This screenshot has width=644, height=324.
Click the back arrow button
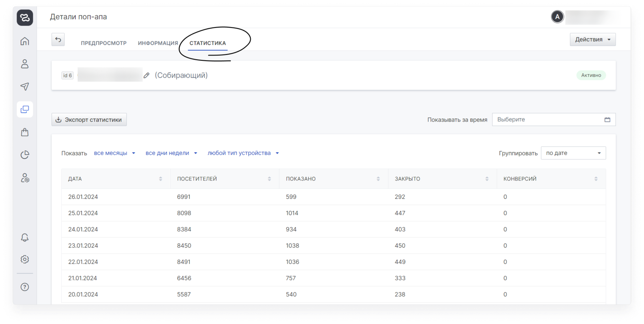point(58,39)
